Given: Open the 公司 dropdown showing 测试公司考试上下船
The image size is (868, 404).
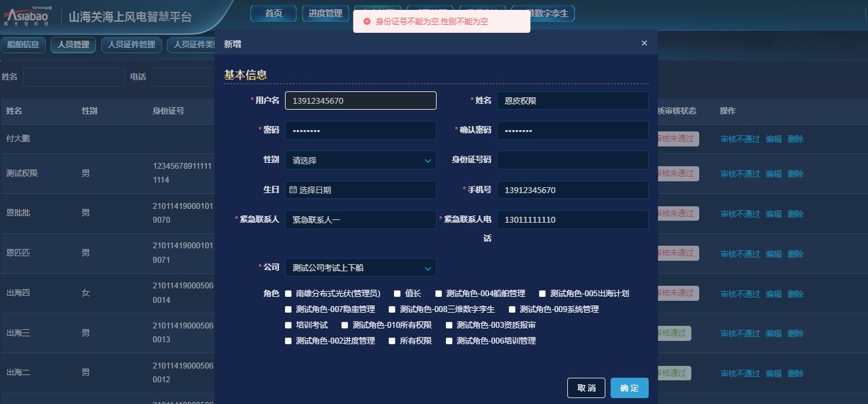Looking at the screenshot, I should [x=360, y=267].
